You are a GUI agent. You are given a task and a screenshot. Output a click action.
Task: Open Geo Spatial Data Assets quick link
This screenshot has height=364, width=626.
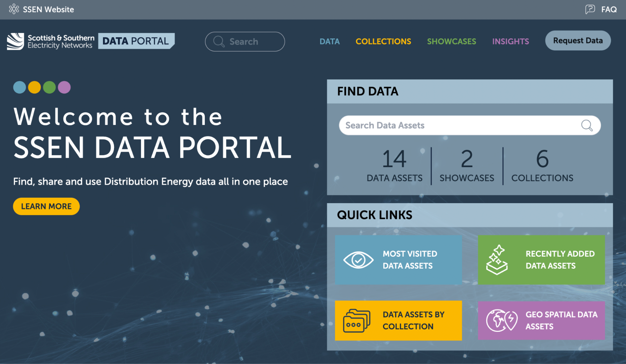click(x=541, y=320)
